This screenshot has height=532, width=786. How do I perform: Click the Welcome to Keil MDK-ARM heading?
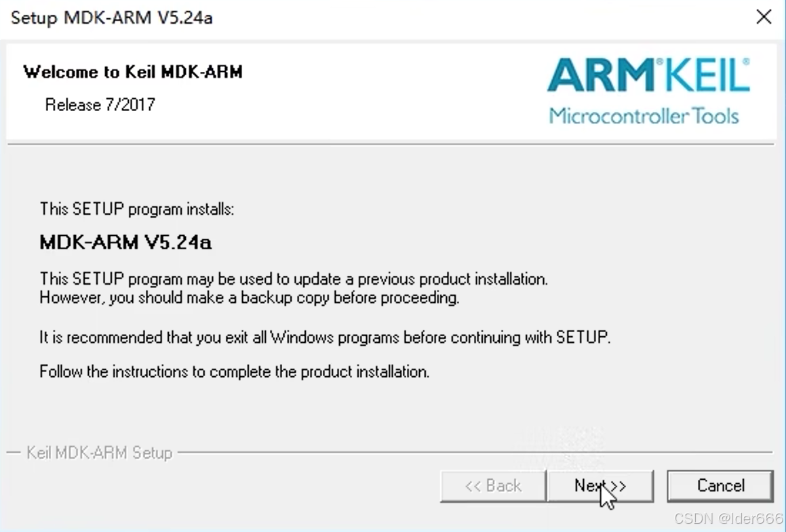pyautogui.click(x=133, y=72)
